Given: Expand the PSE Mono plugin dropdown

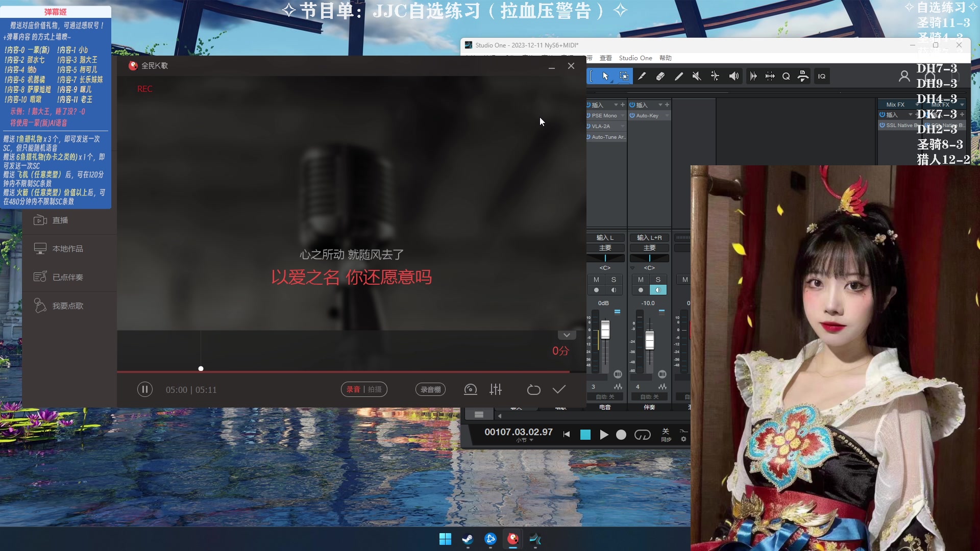Looking at the screenshot, I should click(x=623, y=116).
